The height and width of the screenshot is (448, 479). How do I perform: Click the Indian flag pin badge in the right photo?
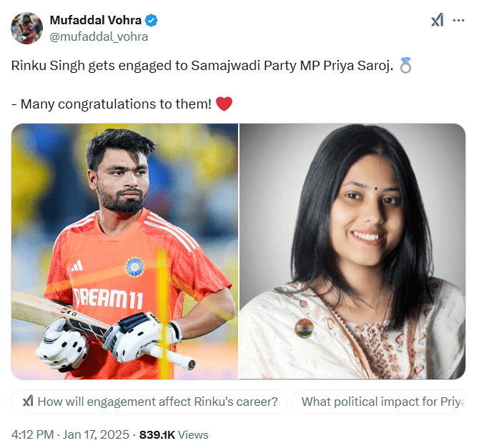click(x=304, y=328)
